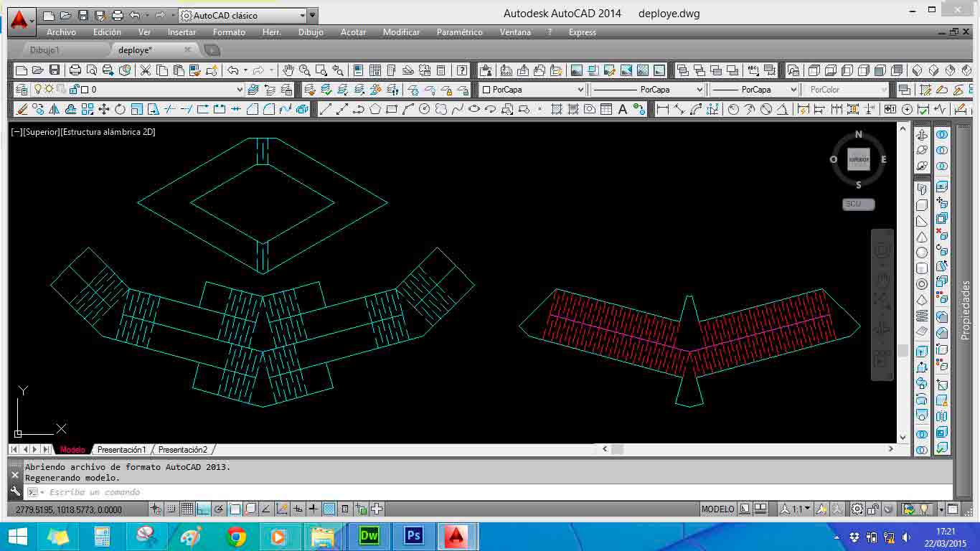The width and height of the screenshot is (980, 551).
Task: Select the Line drawing tool
Action: (x=326, y=109)
